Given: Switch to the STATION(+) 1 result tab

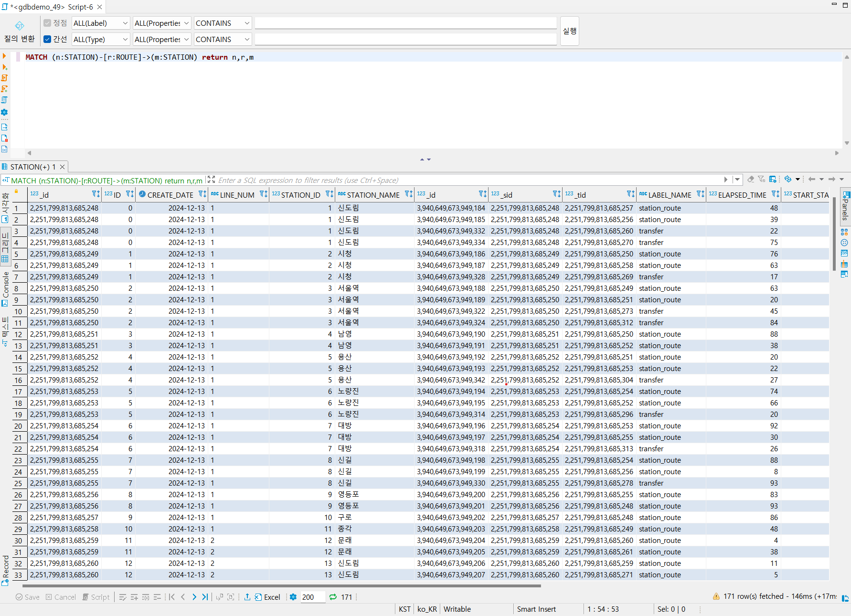Looking at the screenshot, I should tap(33, 167).
